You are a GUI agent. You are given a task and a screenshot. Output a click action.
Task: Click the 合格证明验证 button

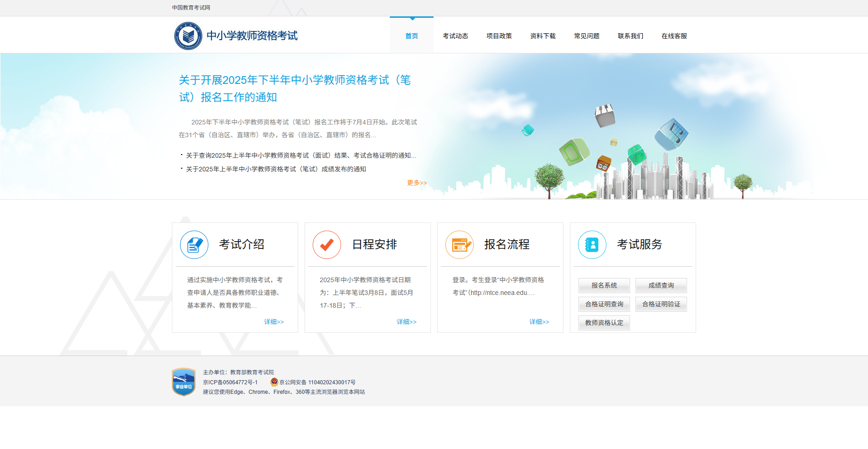coord(661,304)
